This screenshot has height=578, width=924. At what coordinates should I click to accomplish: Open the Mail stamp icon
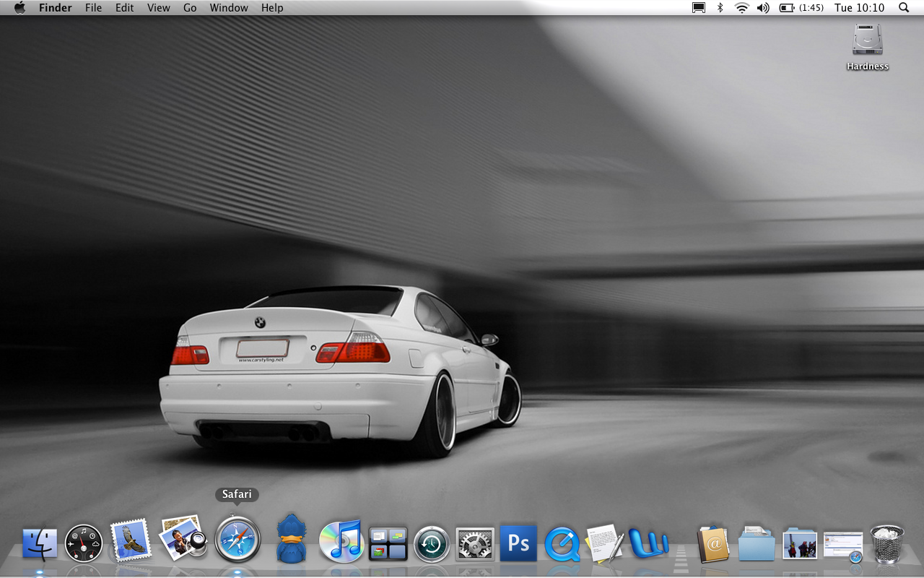131,540
